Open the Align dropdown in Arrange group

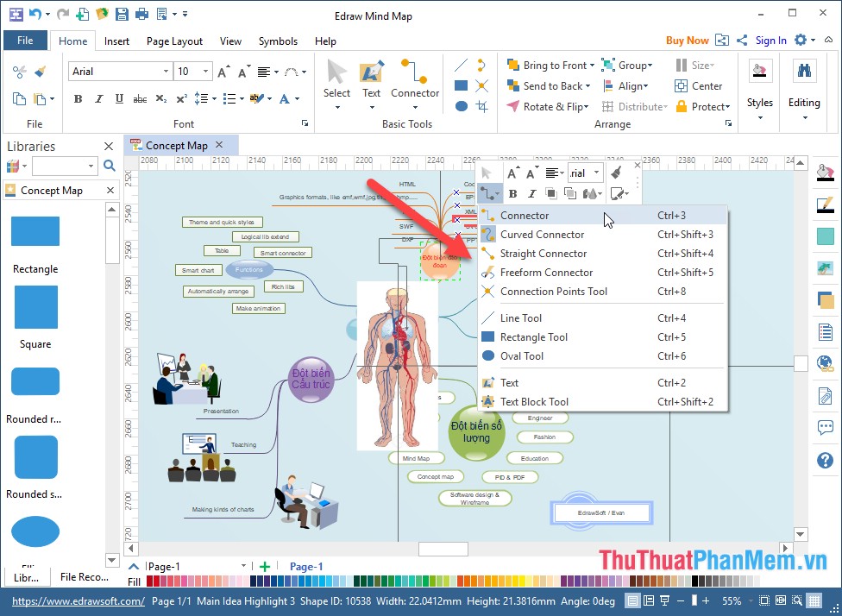[631, 85]
